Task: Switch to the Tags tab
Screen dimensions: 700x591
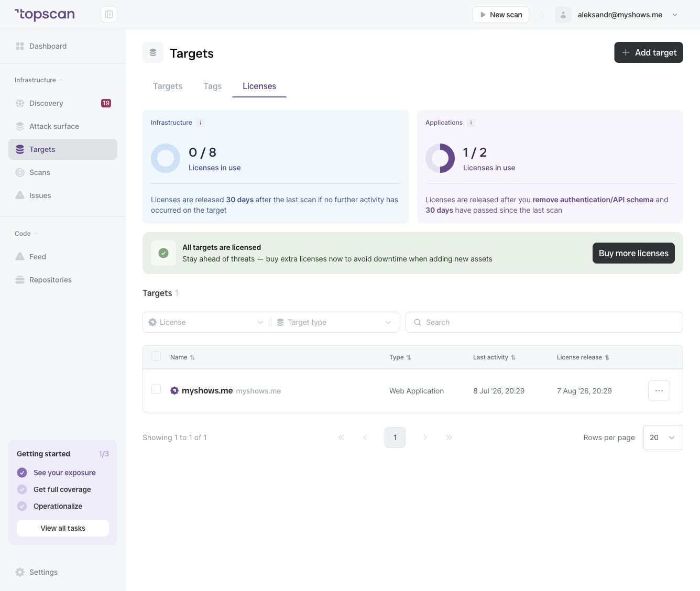Action: click(212, 86)
